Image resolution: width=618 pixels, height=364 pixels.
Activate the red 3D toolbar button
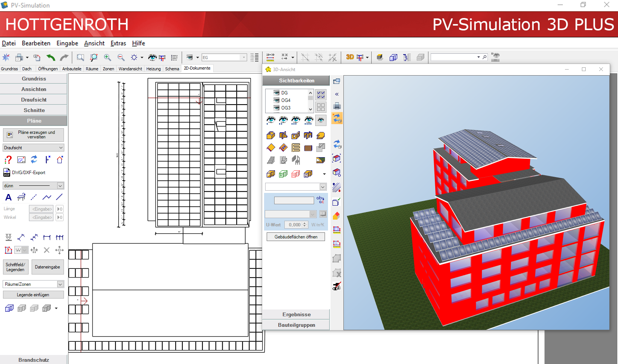click(x=349, y=57)
